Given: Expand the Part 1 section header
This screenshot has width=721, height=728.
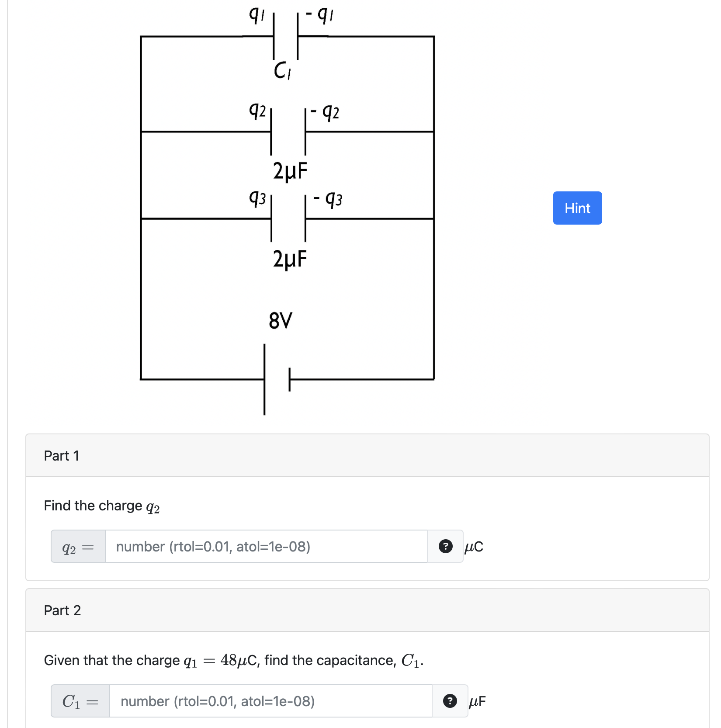Looking at the screenshot, I should 62,455.
